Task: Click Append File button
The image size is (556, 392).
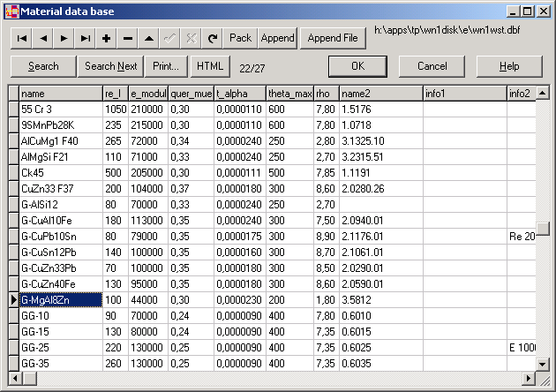Action: pyautogui.click(x=333, y=38)
